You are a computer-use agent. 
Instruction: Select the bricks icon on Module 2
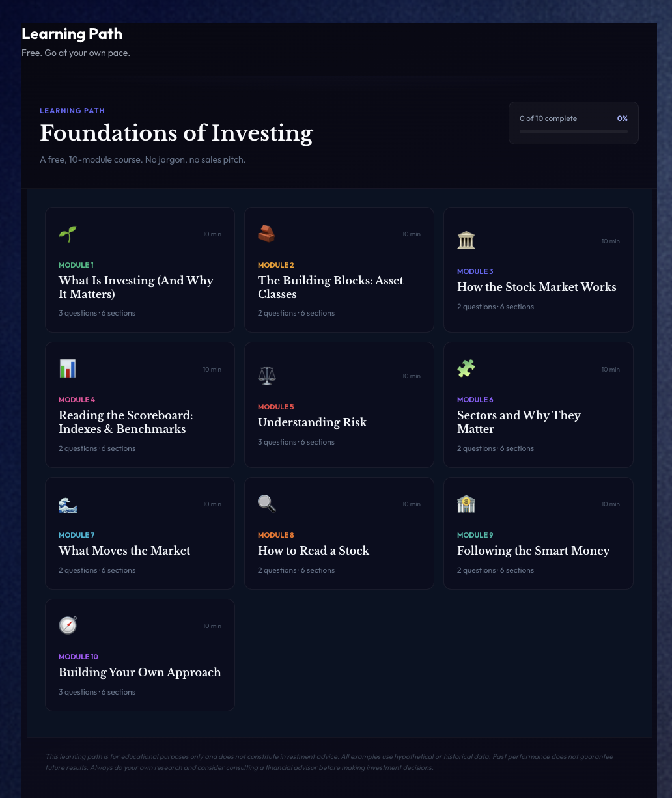click(266, 234)
